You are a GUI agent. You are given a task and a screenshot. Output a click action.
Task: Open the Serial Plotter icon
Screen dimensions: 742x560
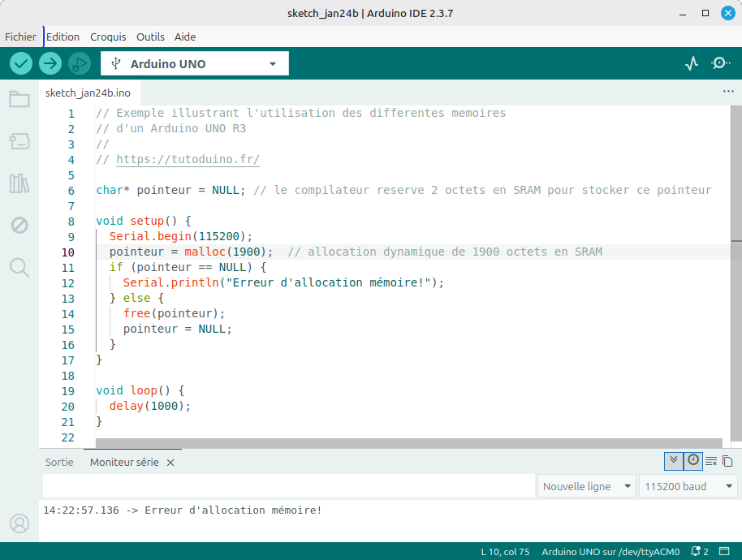[x=692, y=63]
